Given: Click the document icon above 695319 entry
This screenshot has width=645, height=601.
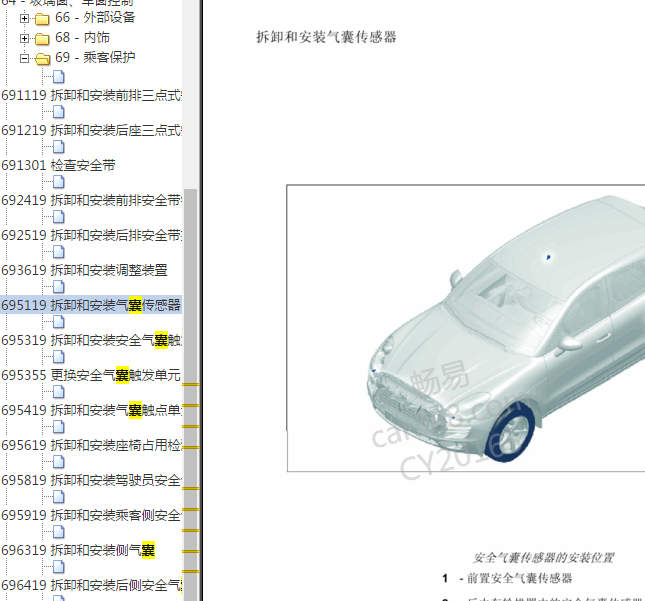Looking at the screenshot, I should point(59,322).
